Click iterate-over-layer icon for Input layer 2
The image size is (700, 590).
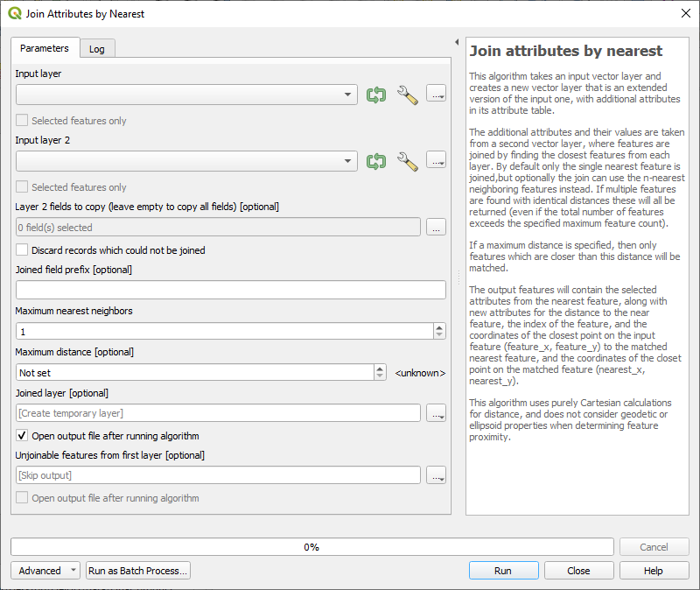point(376,161)
